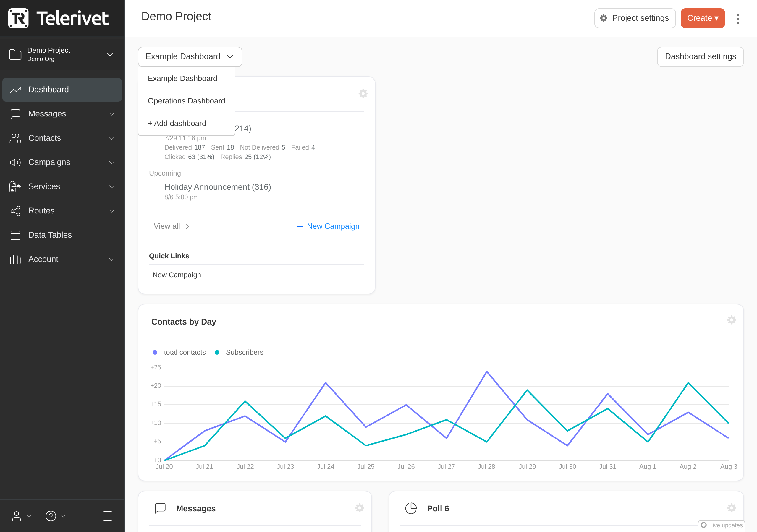This screenshot has height=532, width=757.
Task: Click the Campaigns megaphone icon
Action: point(15,162)
